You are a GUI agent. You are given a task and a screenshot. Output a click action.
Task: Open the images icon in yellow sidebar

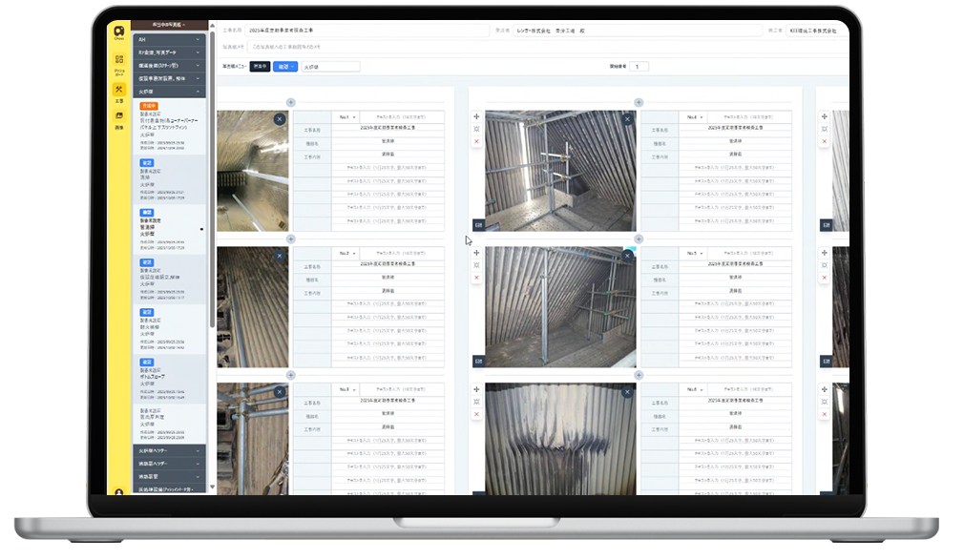pyautogui.click(x=118, y=117)
